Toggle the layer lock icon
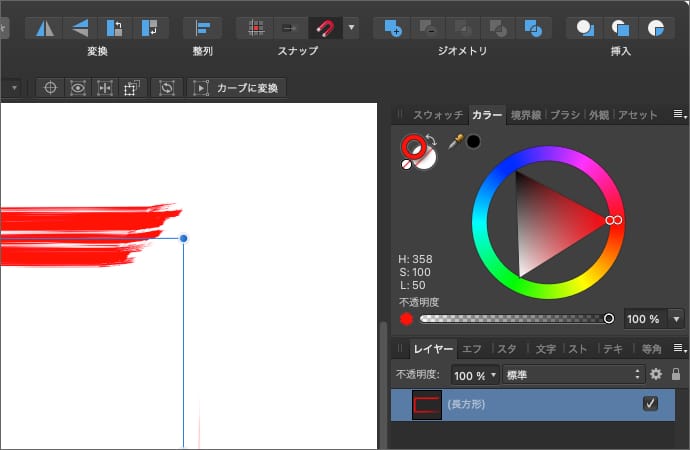This screenshot has width=690, height=450. point(676,374)
